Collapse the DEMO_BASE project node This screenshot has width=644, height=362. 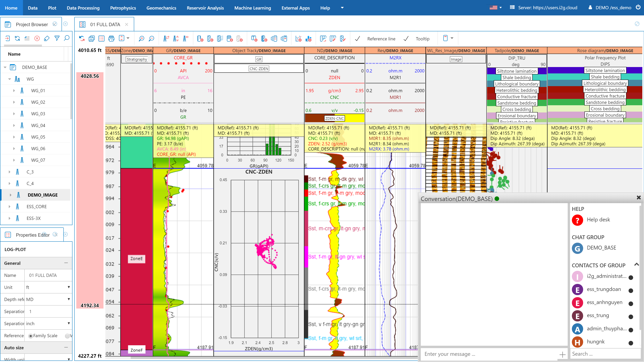point(5,67)
